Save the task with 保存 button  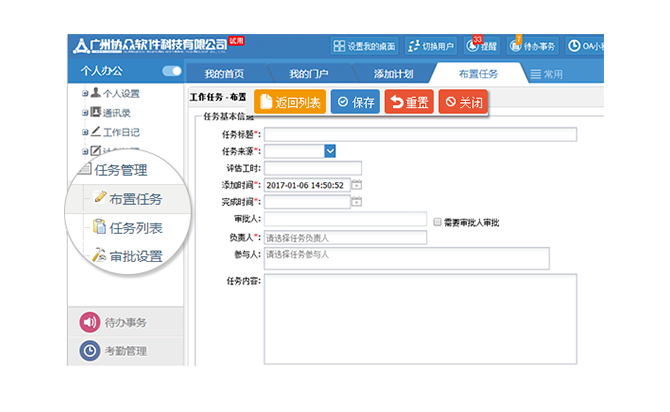point(354,102)
